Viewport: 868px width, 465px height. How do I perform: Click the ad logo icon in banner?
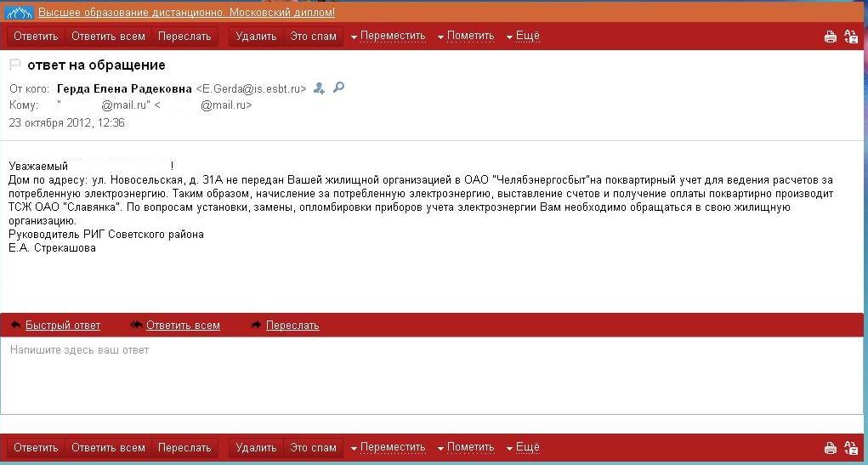19,12
